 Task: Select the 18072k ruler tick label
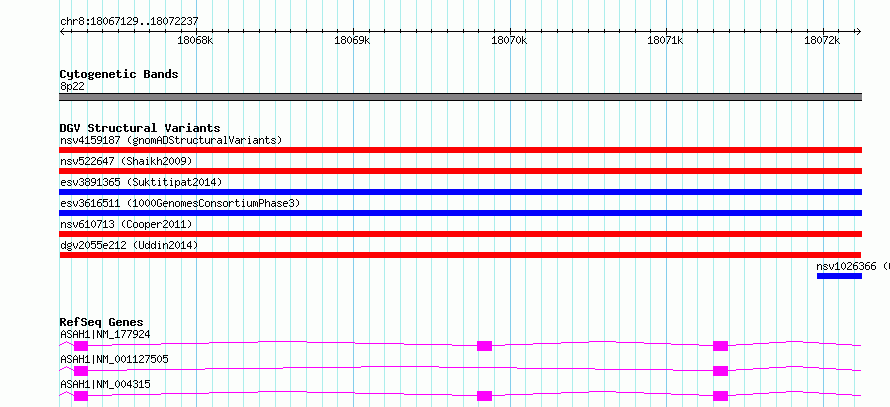[822, 40]
